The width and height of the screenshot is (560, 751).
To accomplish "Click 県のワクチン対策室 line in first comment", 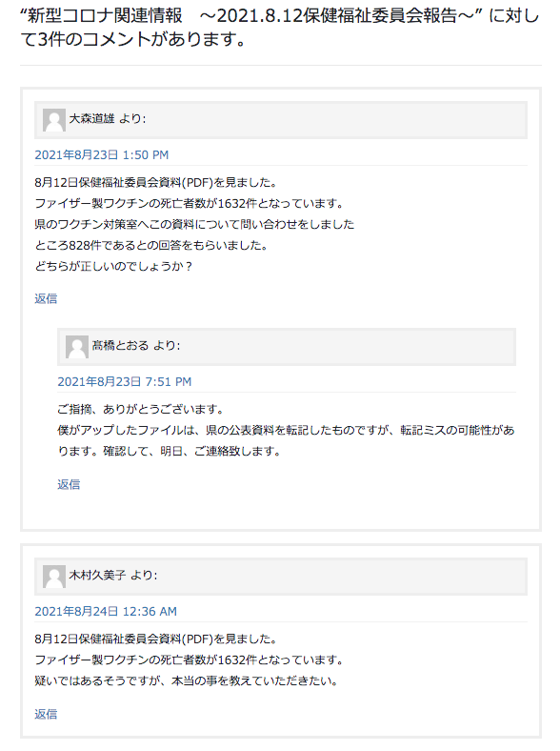I will tap(194, 224).
